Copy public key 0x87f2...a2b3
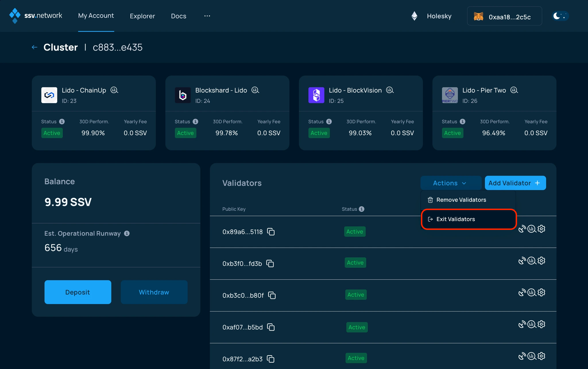The image size is (588, 369). tap(270, 359)
